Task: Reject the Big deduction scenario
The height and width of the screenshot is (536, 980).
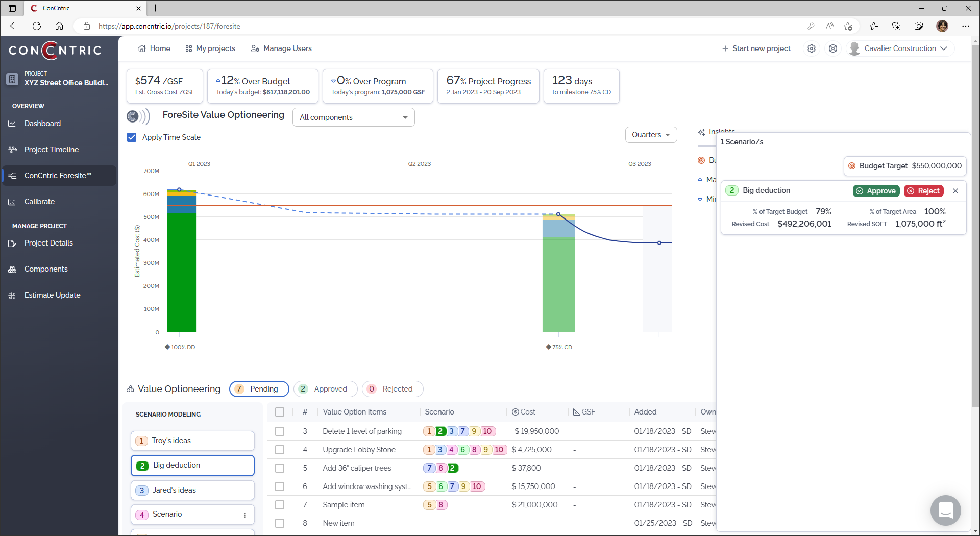Action: 924,191
